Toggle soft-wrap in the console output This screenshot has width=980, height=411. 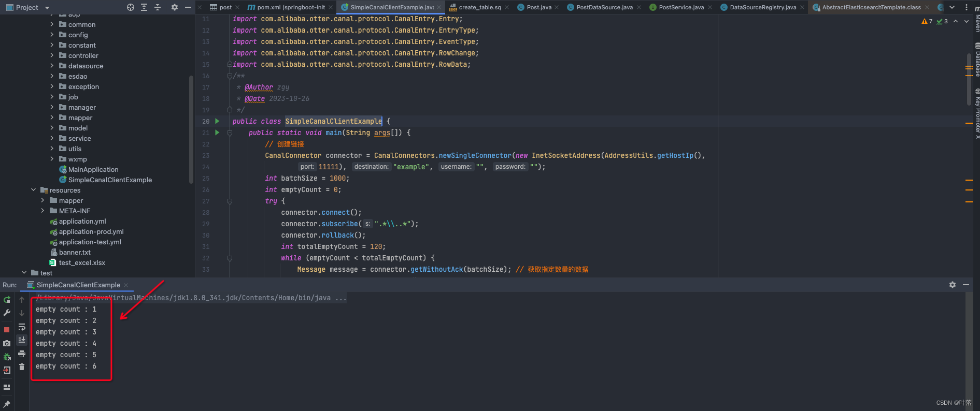pyautogui.click(x=22, y=327)
